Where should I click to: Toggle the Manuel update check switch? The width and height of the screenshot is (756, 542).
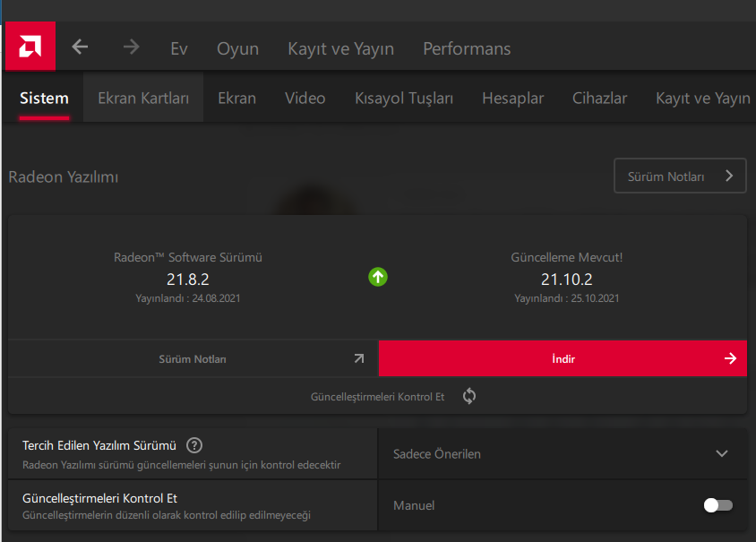[x=717, y=505]
